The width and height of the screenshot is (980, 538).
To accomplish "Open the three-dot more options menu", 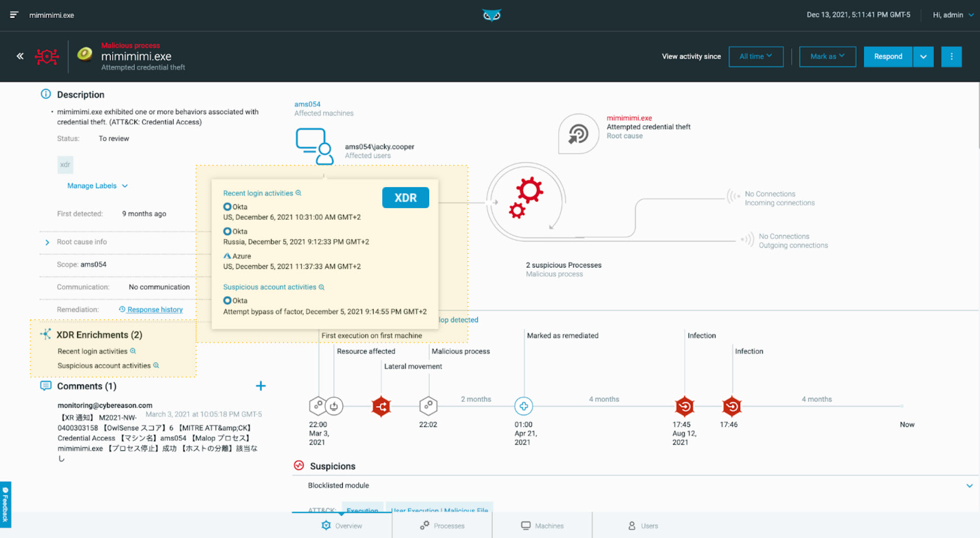I will pos(951,57).
